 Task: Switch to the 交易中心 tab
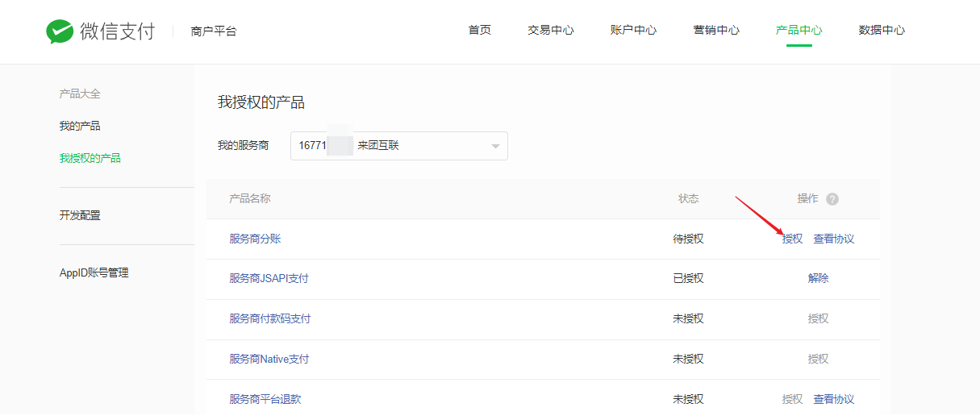(550, 31)
